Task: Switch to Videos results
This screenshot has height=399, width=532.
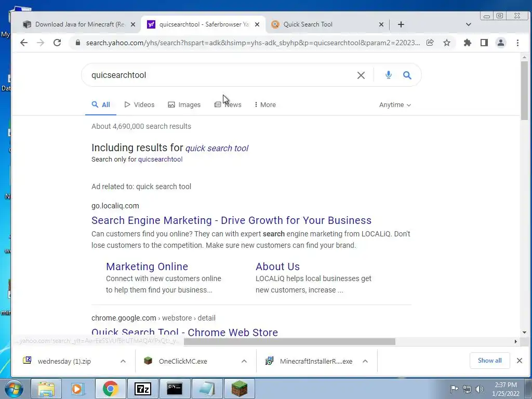Action: pyautogui.click(x=139, y=105)
